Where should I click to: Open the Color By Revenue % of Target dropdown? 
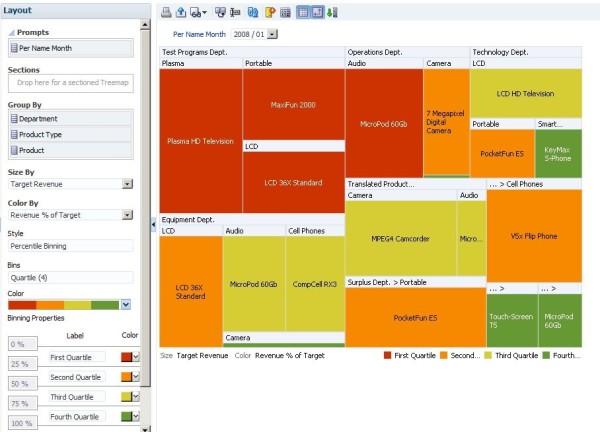[x=127, y=215]
